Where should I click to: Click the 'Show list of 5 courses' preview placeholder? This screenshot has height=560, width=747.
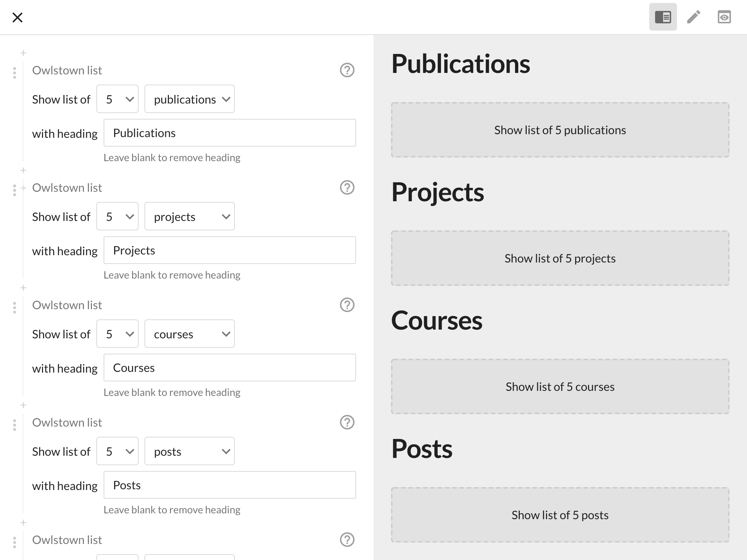coord(560,387)
